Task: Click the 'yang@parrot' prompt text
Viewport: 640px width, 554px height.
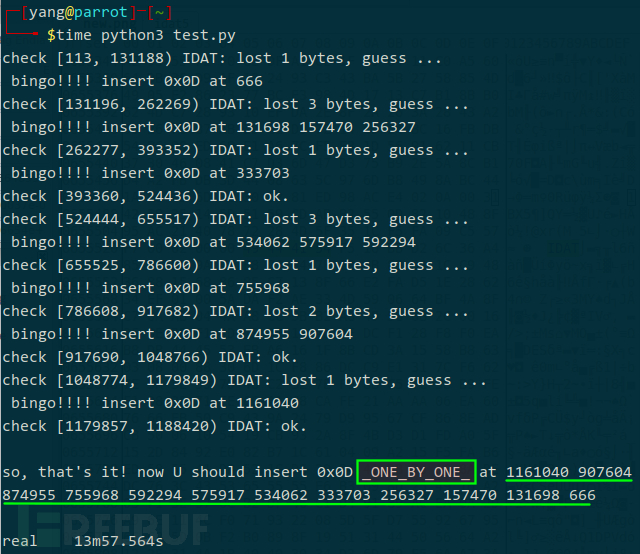Action: pos(78,12)
